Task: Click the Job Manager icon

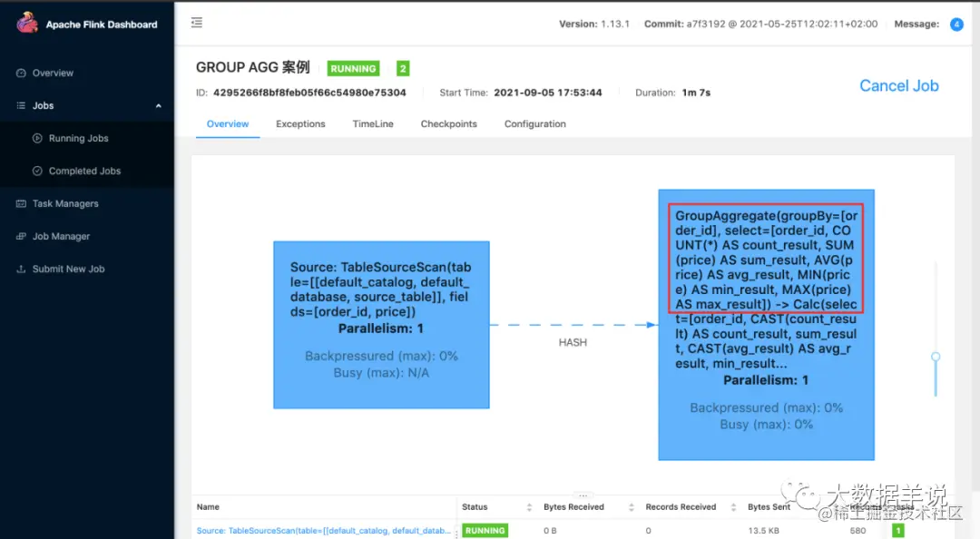Action: (21, 236)
